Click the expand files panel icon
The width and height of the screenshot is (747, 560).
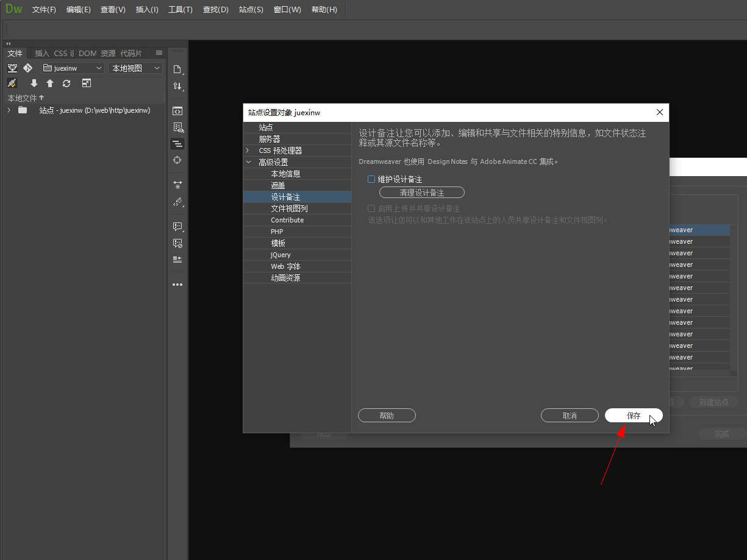(87, 83)
